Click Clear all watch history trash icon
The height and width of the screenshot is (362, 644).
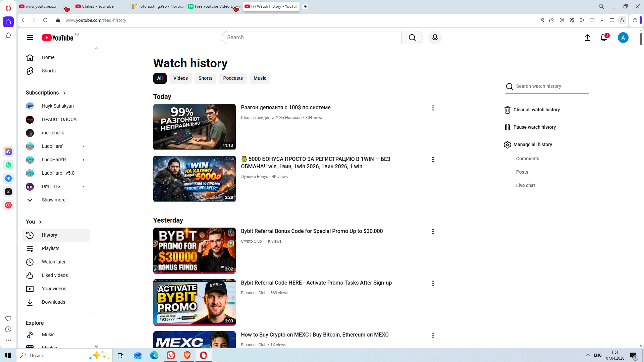click(507, 110)
